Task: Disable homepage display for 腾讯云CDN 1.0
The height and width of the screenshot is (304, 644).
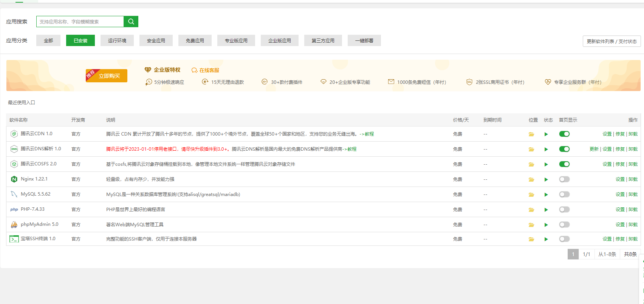Action: pyautogui.click(x=564, y=134)
